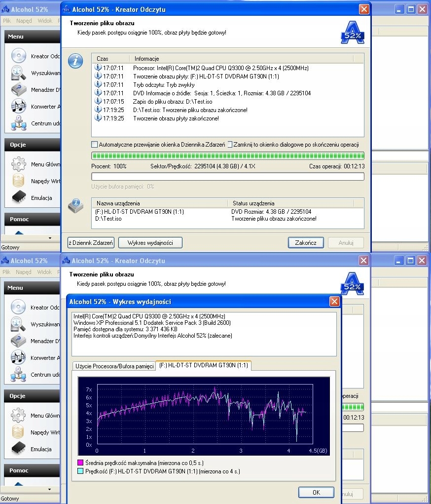Click the Czas column header
This screenshot has height=504, width=431.
111,59
